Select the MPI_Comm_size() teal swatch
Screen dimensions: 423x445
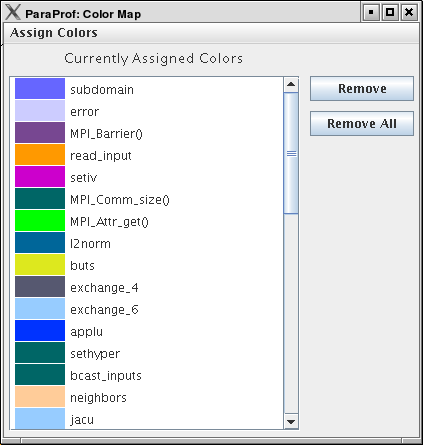40,199
